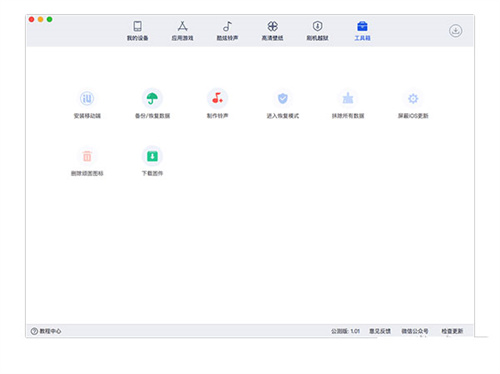Image resolution: width=500 pixels, height=374 pixels.
Task: Select the 工具箱 toolbox tab
Action: [x=362, y=31]
